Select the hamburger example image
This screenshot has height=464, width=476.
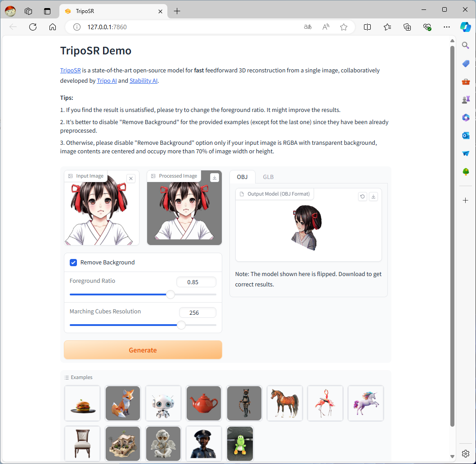(x=82, y=403)
